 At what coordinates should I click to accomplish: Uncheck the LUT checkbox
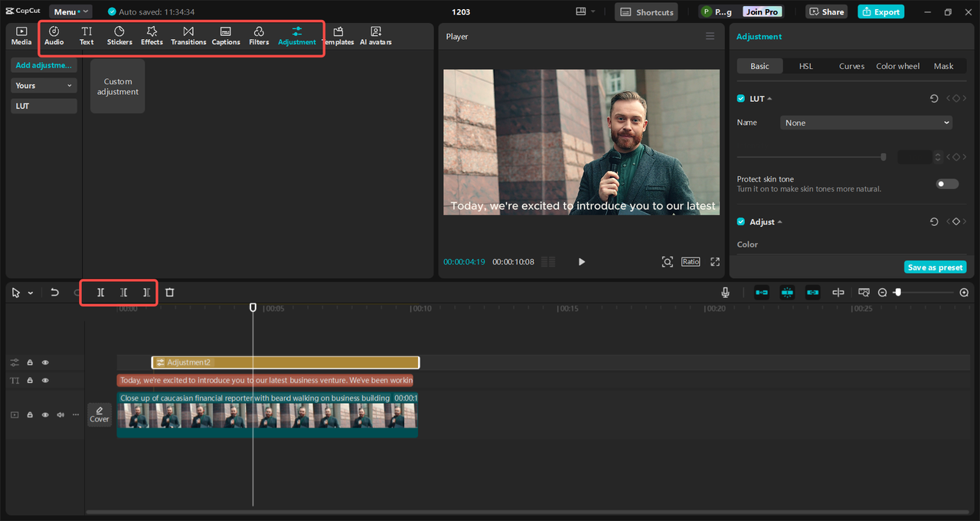[741, 99]
